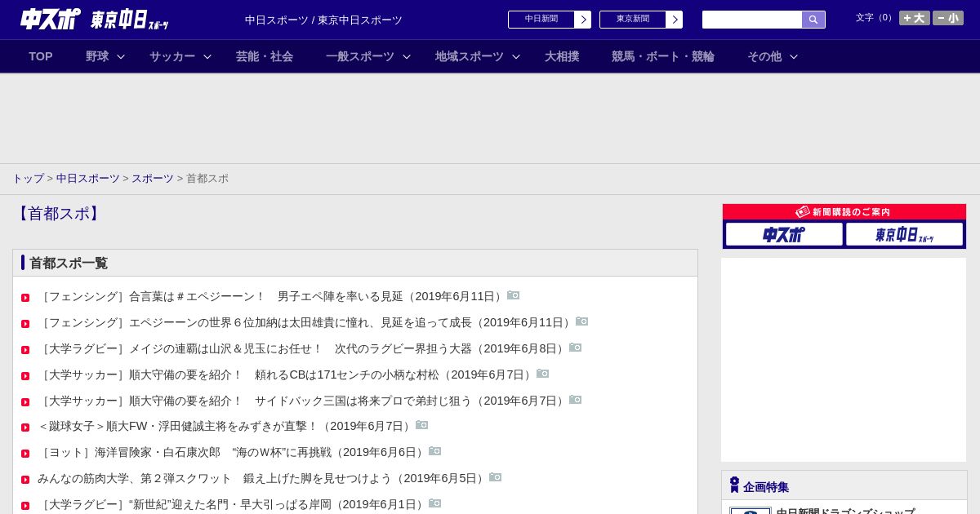Click red bullet icon before 合言葉は＃エペジーーン
Viewport: 980px width, 514px height.
(25, 298)
